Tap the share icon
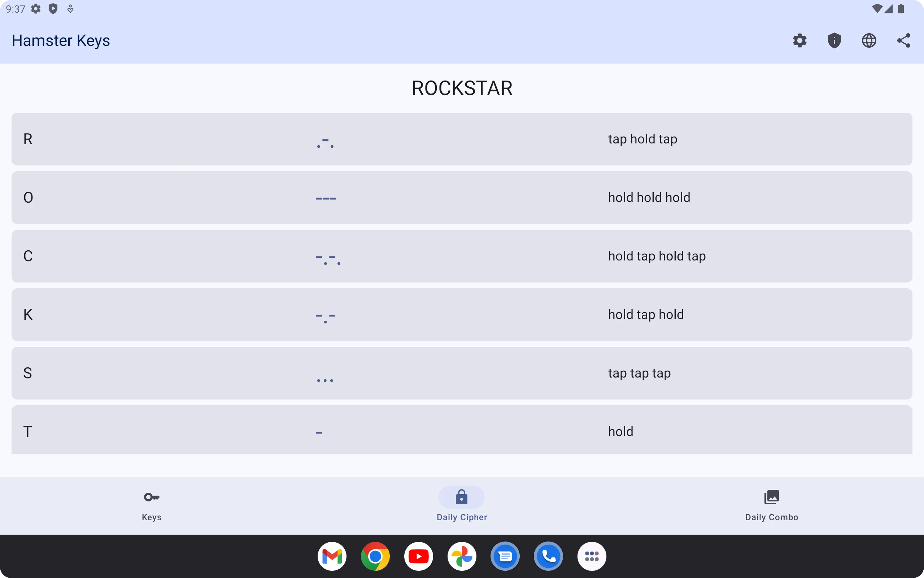 click(904, 40)
